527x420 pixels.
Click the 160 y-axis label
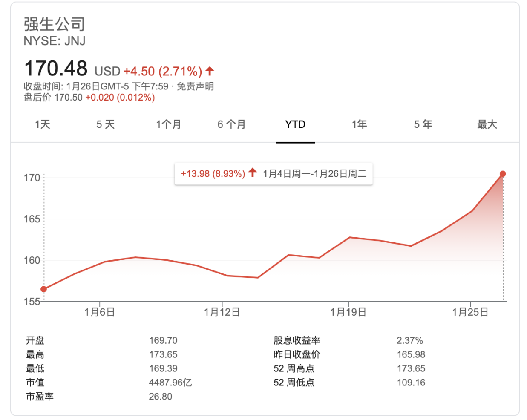(x=32, y=260)
